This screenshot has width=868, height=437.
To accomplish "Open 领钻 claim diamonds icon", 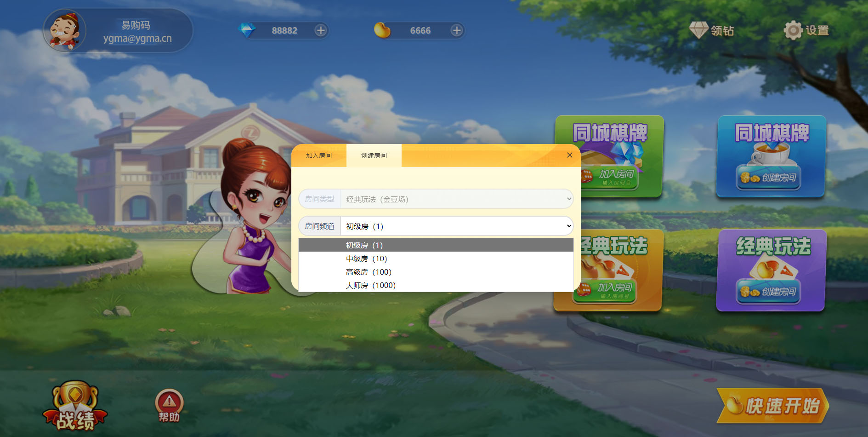I will click(711, 30).
